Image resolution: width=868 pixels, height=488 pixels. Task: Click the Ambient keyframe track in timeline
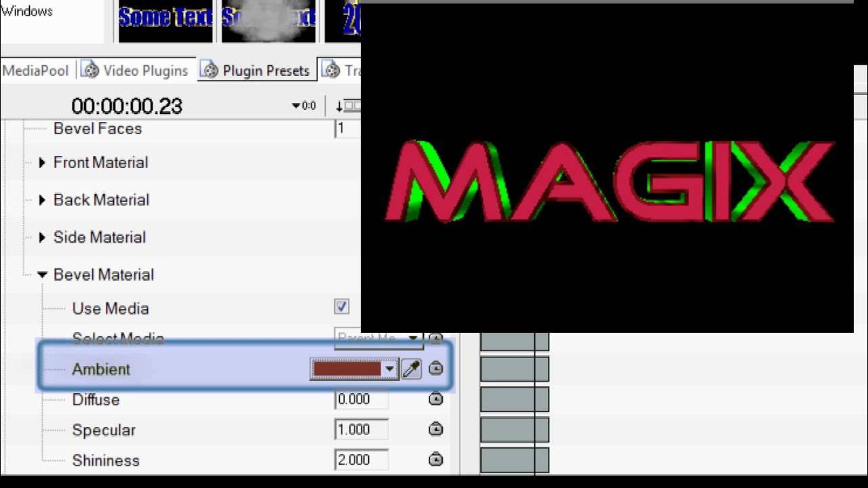(x=514, y=369)
